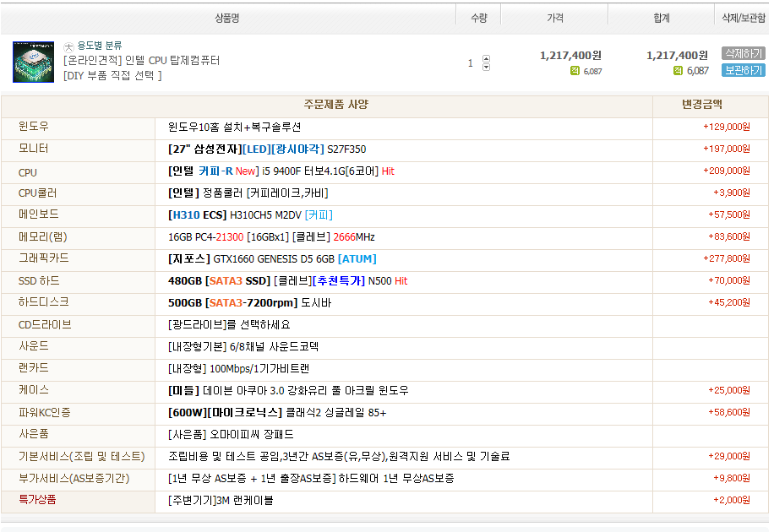Save the item with 보관하기 button
774x532 pixels.
point(743,71)
